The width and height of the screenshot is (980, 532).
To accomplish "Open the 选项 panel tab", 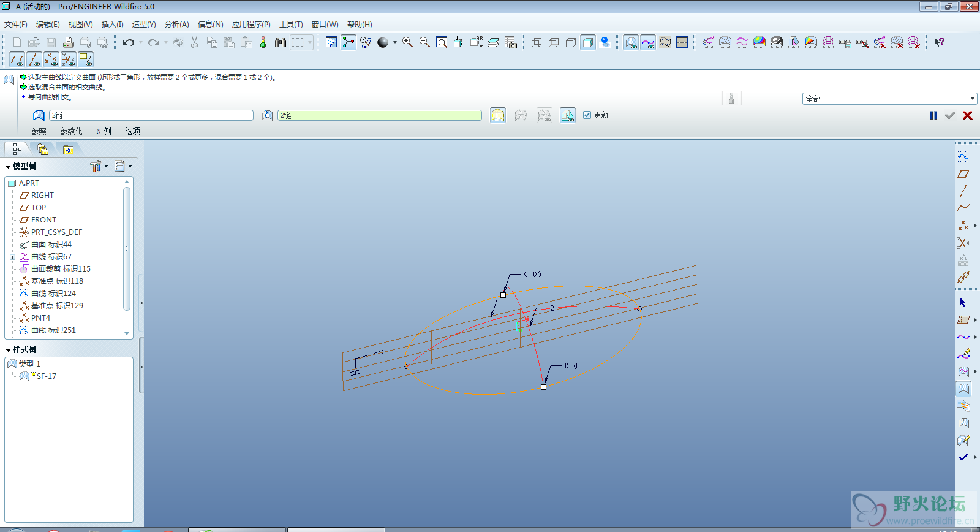I will [x=133, y=131].
